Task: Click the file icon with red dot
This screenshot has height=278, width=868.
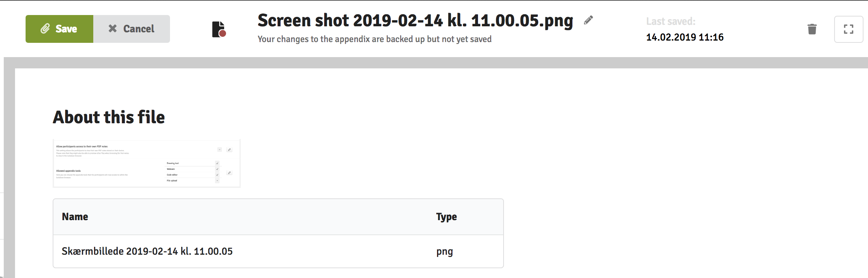Action: click(219, 29)
